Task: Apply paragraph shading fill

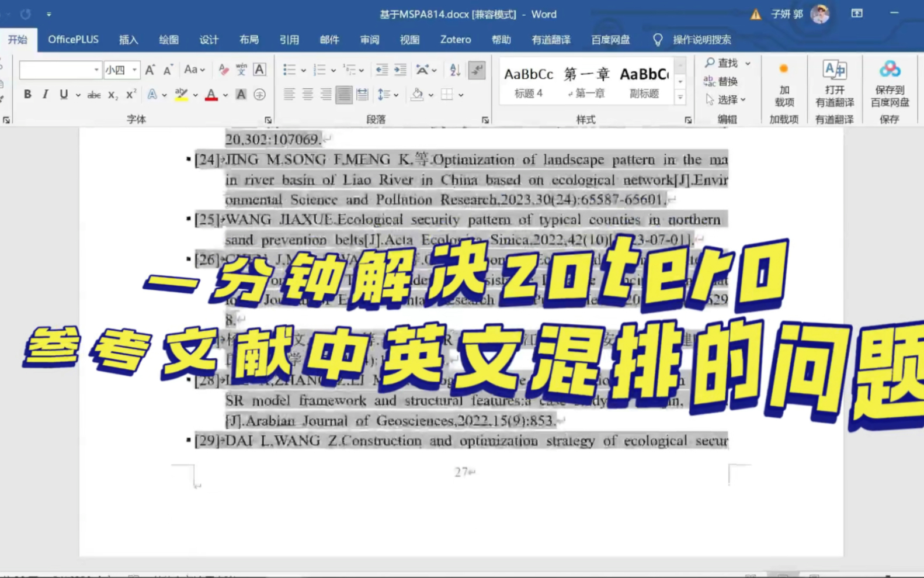Action: click(x=417, y=95)
